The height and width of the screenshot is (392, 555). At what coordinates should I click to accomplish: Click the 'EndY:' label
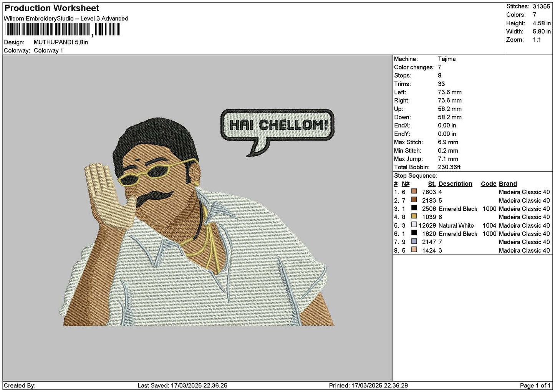tap(402, 134)
